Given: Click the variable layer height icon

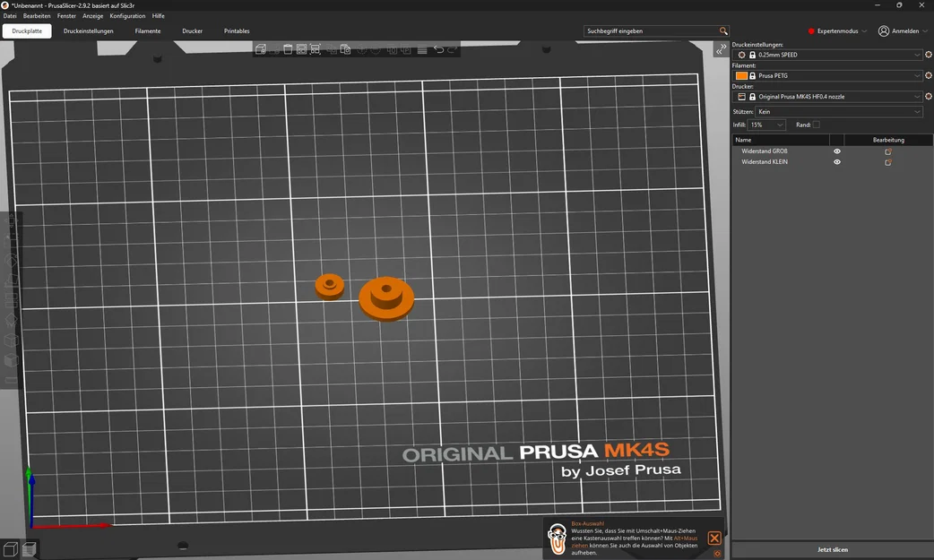Looking at the screenshot, I should point(422,49).
